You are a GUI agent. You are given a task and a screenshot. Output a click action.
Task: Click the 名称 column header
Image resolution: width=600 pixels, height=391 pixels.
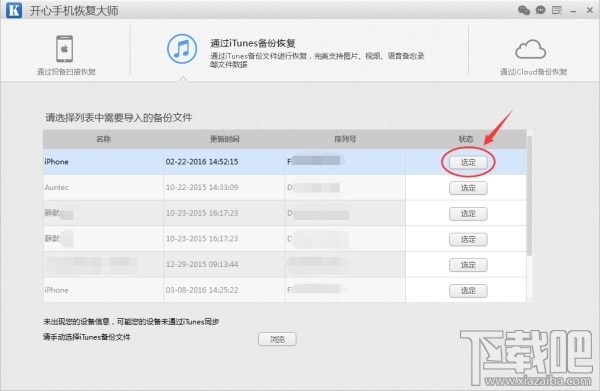[103, 139]
